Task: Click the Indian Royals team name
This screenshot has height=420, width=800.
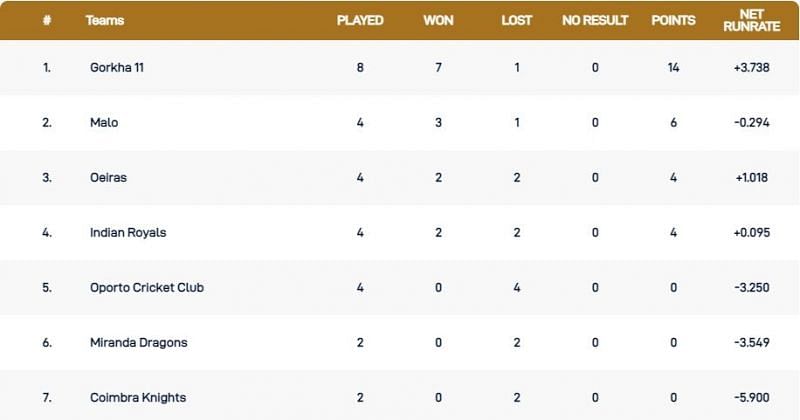Action: point(128,233)
